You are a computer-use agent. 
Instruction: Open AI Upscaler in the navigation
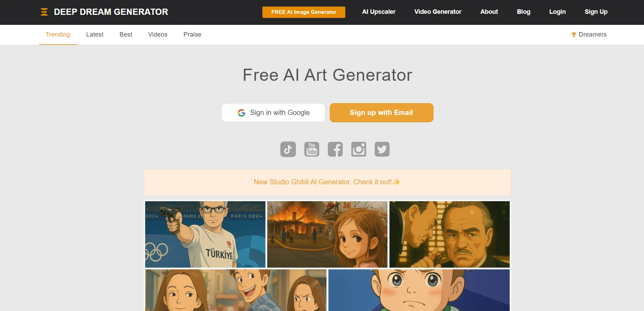pyautogui.click(x=379, y=12)
